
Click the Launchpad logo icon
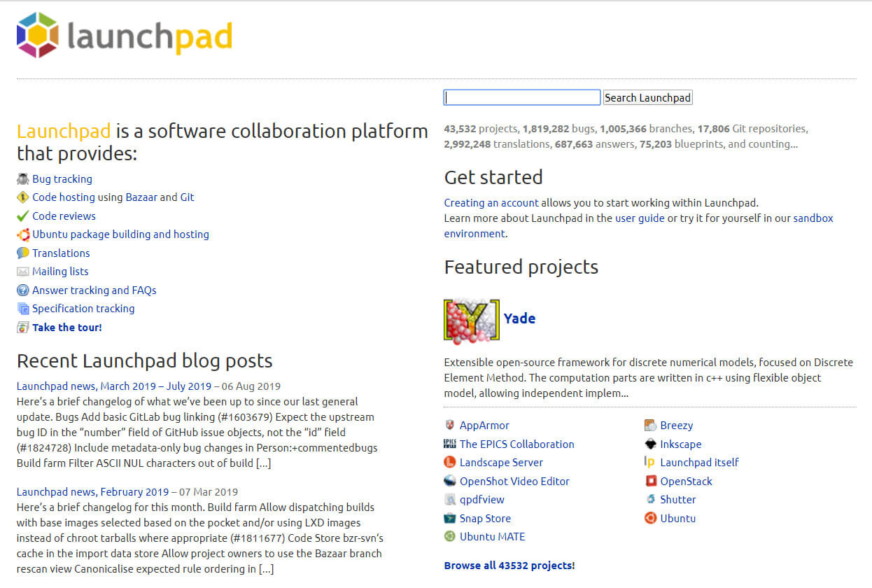click(38, 34)
